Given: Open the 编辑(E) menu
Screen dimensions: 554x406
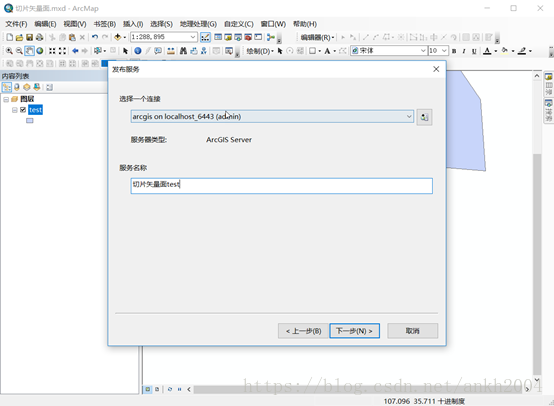Looking at the screenshot, I should (45, 24).
